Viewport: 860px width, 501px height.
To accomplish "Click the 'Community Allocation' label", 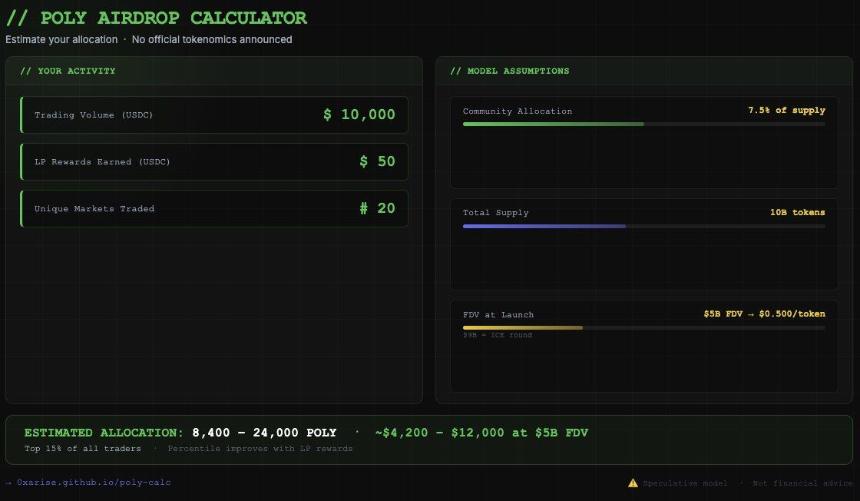I will [x=517, y=111].
